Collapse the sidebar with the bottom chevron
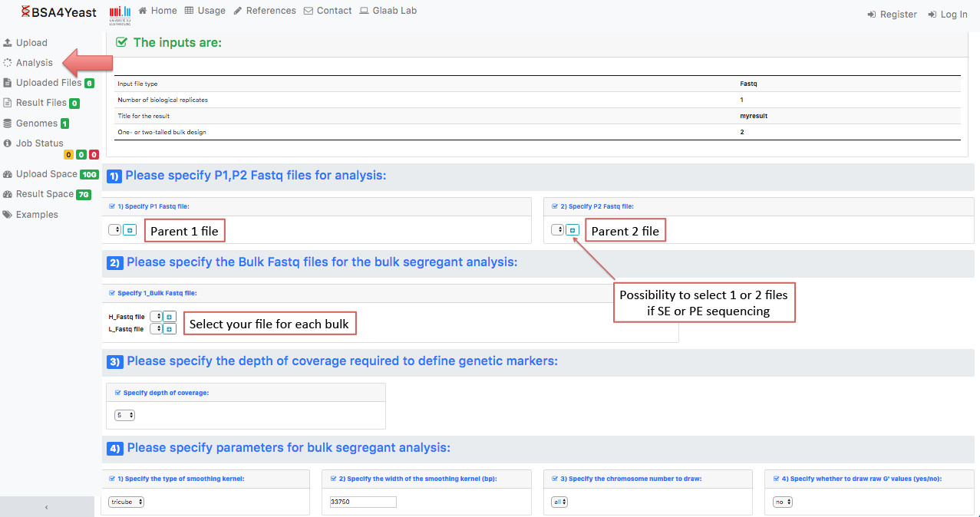980x517 pixels. 47,507
